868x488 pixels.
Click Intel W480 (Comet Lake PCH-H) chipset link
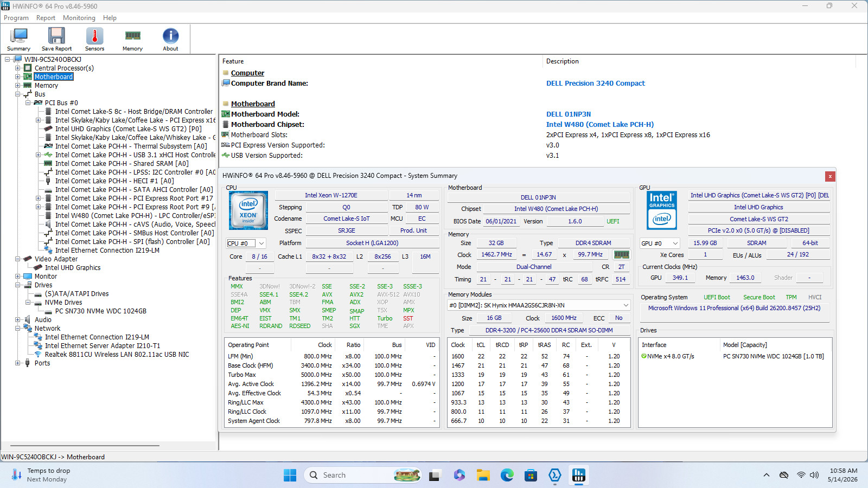pos(600,125)
